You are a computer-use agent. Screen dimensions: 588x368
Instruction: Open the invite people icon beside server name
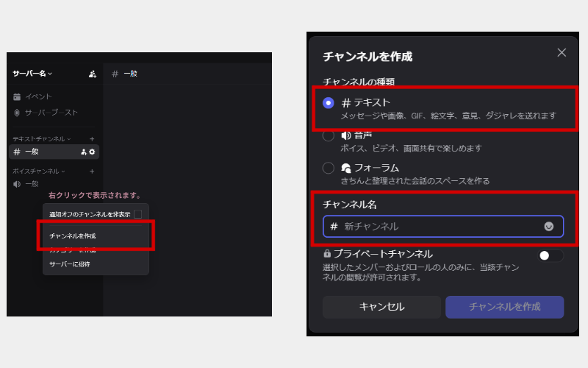pos(93,74)
